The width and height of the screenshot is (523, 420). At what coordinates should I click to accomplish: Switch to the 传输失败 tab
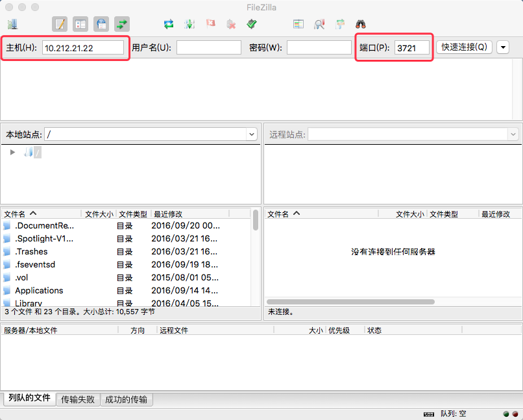[x=78, y=399]
